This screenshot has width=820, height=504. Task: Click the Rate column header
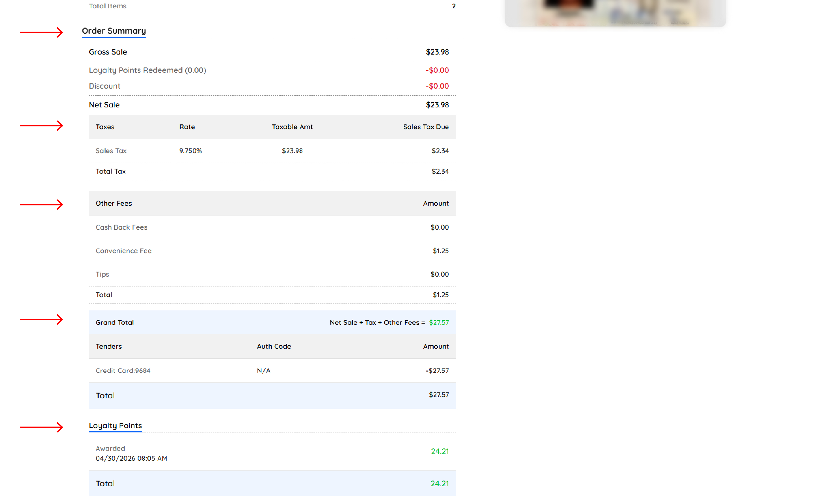tap(187, 127)
